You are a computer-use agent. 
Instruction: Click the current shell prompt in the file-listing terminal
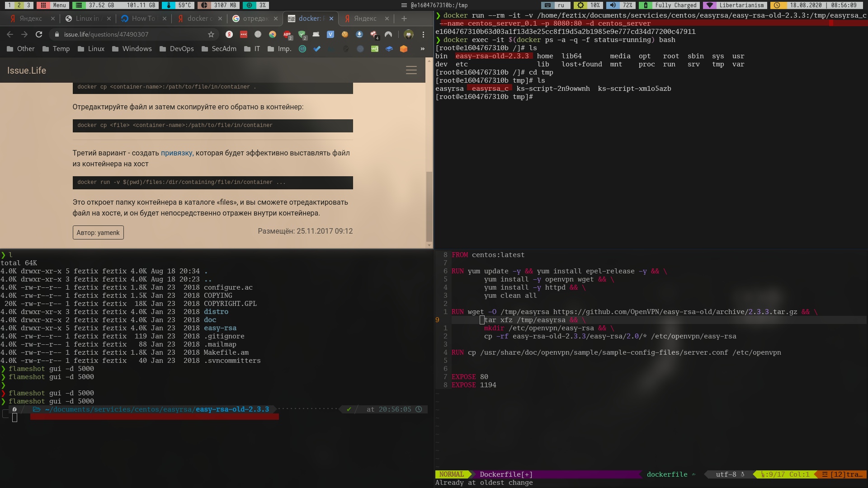point(14,418)
